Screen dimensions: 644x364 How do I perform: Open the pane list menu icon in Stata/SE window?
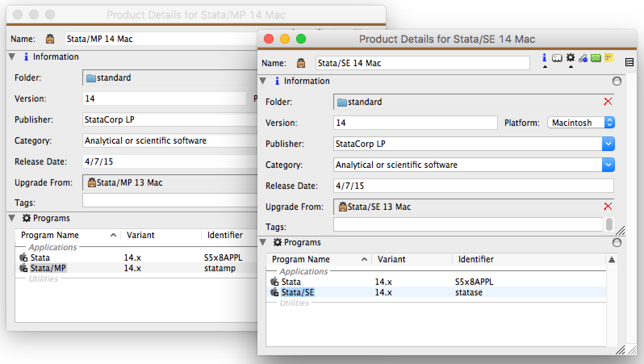(x=629, y=62)
